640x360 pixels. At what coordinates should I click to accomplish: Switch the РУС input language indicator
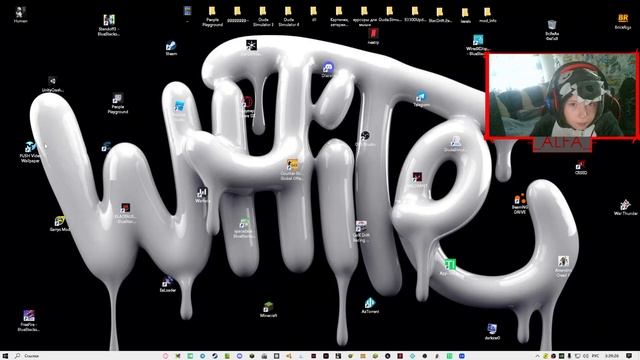pyautogui.click(x=596, y=356)
